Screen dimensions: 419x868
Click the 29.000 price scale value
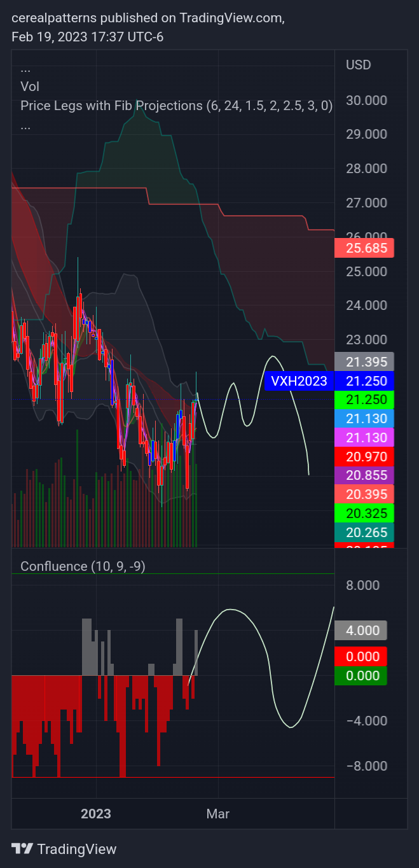367,134
